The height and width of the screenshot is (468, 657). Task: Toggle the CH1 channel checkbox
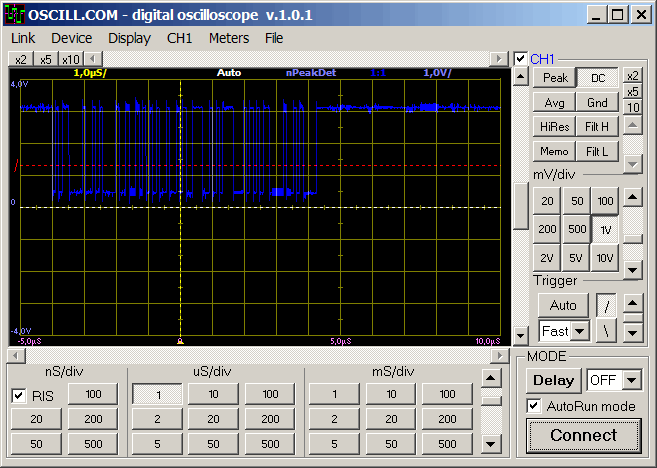pyautogui.click(x=520, y=59)
